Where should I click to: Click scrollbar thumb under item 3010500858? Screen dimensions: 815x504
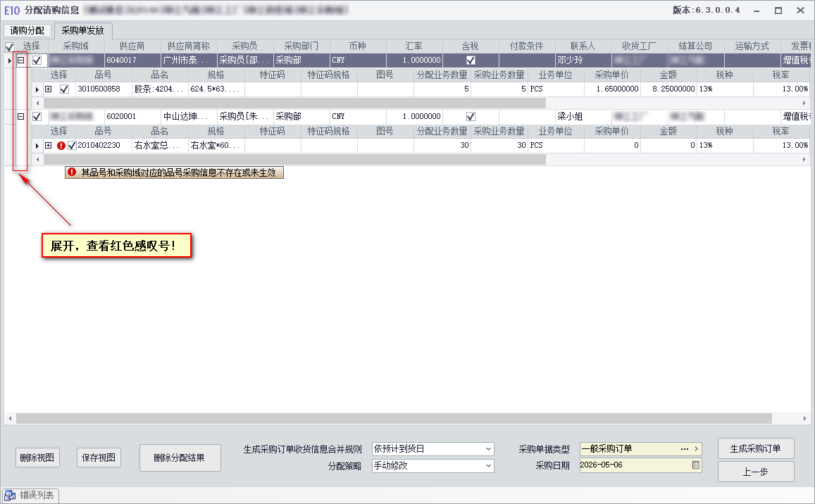click(294, 103)
